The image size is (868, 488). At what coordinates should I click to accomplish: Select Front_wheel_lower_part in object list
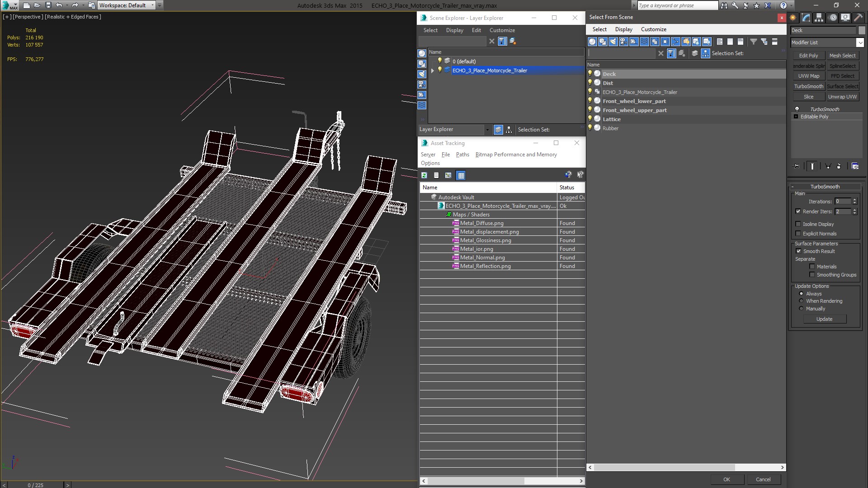point(634,101)
